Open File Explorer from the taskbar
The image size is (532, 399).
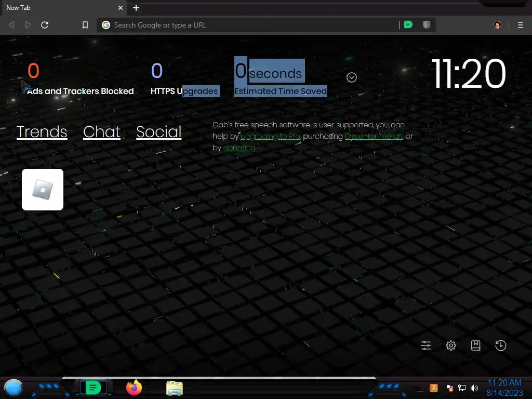click(x=175, y=388)
